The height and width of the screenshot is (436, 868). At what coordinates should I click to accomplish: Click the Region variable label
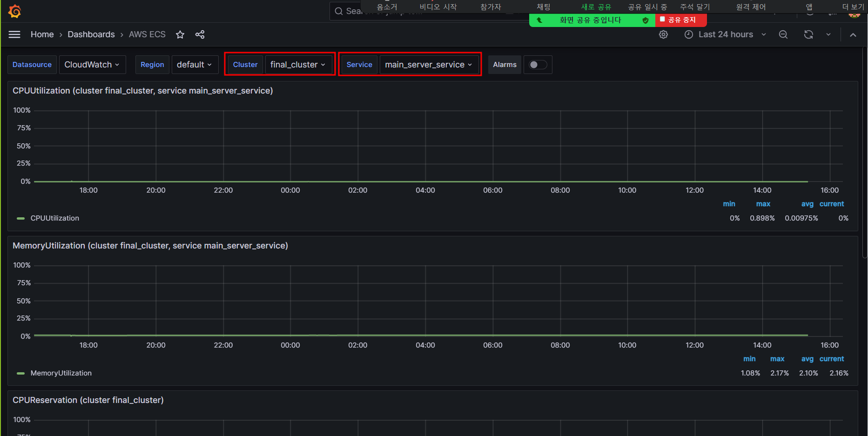point(152,65)
